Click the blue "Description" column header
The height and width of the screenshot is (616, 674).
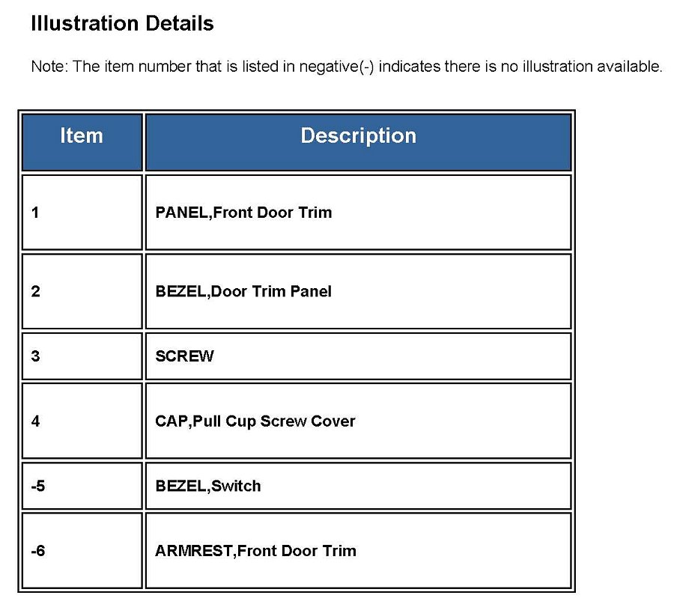(x=358, y=136)
